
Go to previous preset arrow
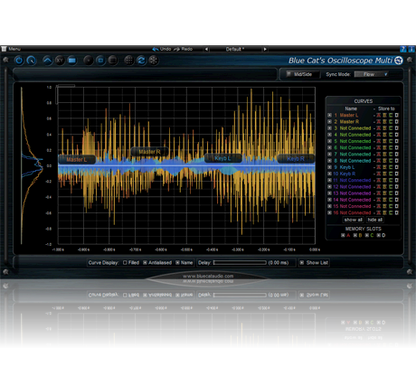(206, 49)
